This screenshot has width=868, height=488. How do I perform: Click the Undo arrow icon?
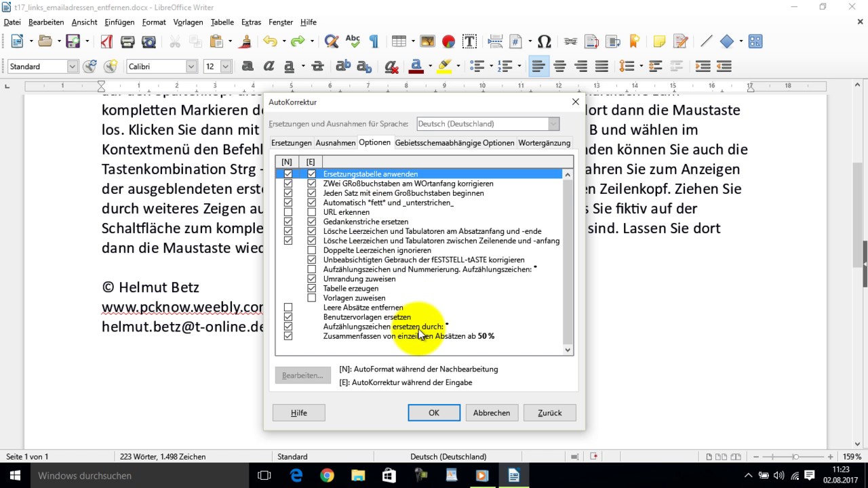pos(270,41)
